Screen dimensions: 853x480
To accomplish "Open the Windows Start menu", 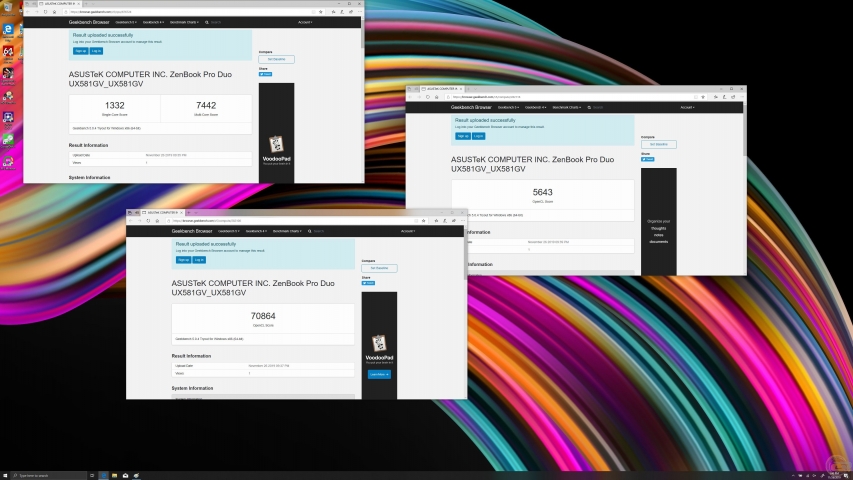I will [x=4, y=475].
